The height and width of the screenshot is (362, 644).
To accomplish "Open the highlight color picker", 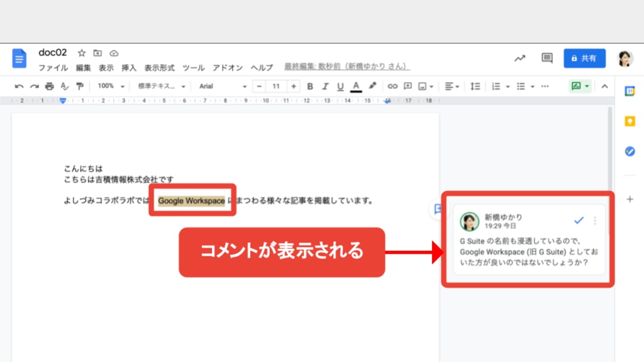I will tap(372, 85).
